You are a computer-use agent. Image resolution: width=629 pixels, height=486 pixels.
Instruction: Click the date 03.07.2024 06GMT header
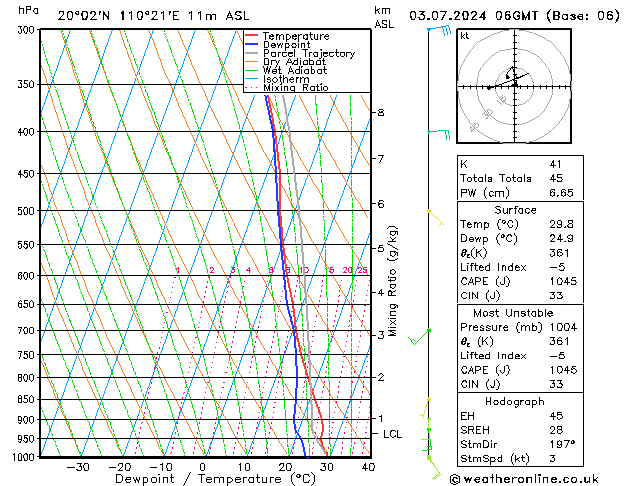tap(473, 16)
